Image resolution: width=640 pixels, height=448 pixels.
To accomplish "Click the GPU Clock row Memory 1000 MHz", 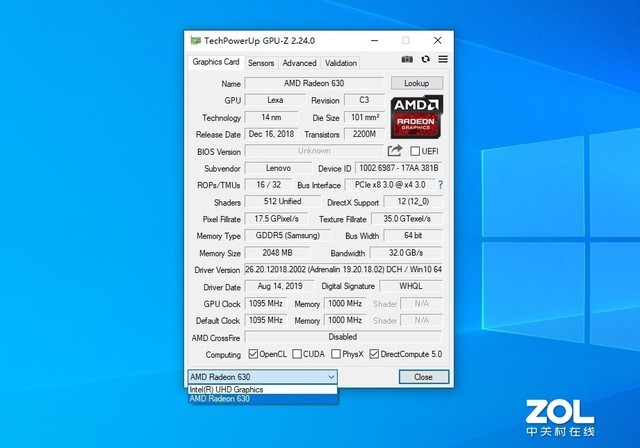I will pyautogui.click(x=345, y=304).
